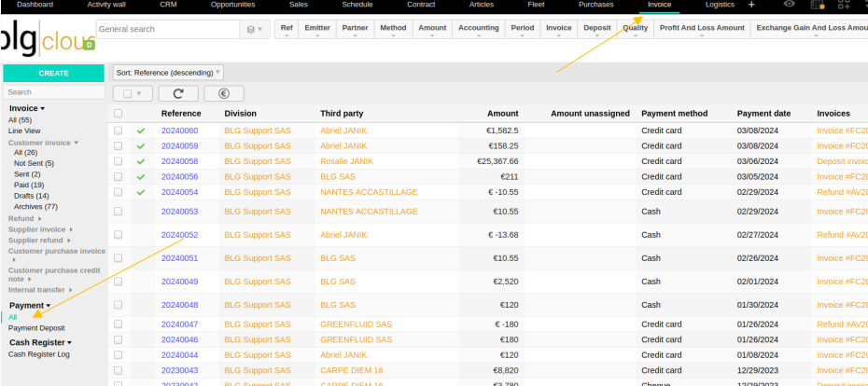
Task: Collapse the Payment sidebar section
Action: 30,305
